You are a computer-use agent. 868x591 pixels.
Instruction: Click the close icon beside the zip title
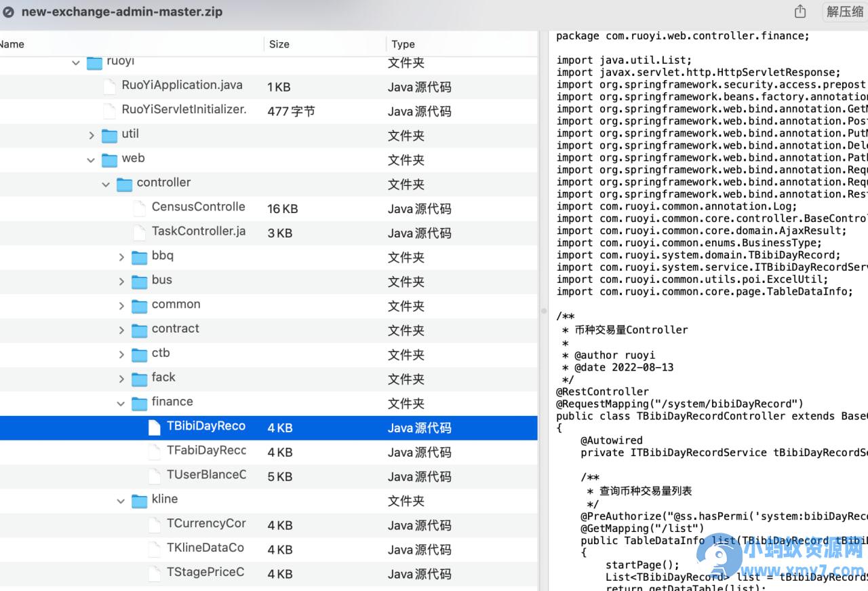point(9,12)
